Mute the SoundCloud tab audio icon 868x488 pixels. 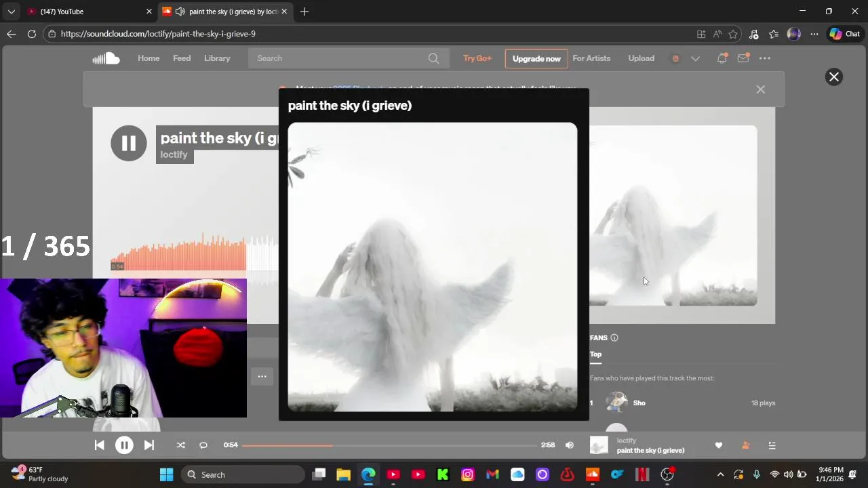coord(180,12)
